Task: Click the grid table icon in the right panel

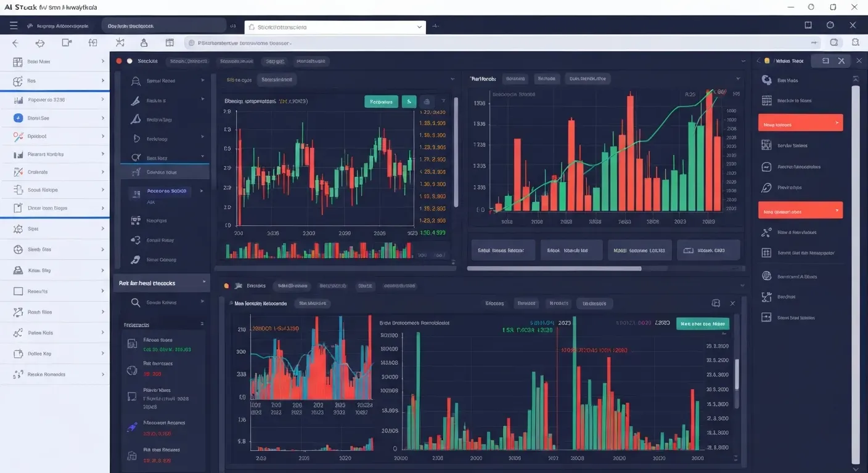Action: tap(766, 100)
